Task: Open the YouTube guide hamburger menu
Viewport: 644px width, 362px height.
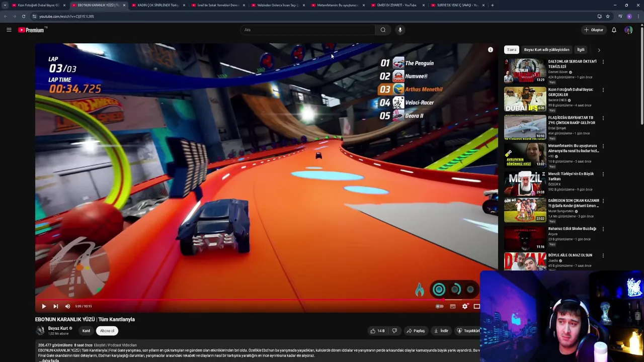Action: (9, 30)
